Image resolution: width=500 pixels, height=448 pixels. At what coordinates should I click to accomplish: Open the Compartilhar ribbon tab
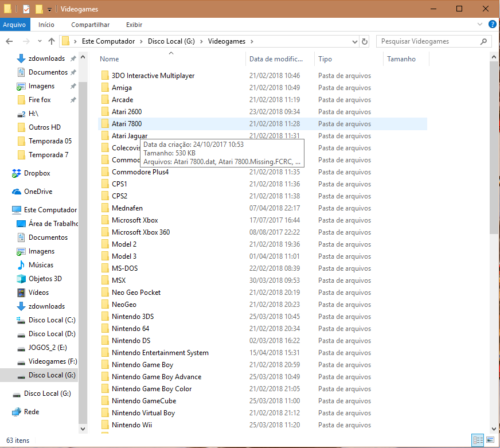(x=90, y=25)
